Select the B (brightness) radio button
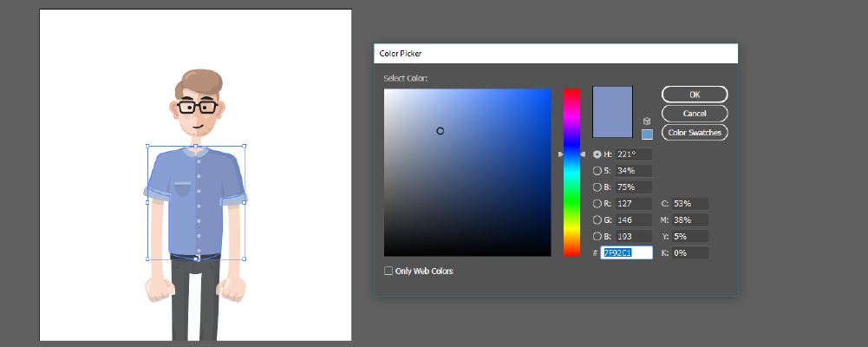Viewport: 868px width, 347px height. pyautogui.click(x=597, y=187)
